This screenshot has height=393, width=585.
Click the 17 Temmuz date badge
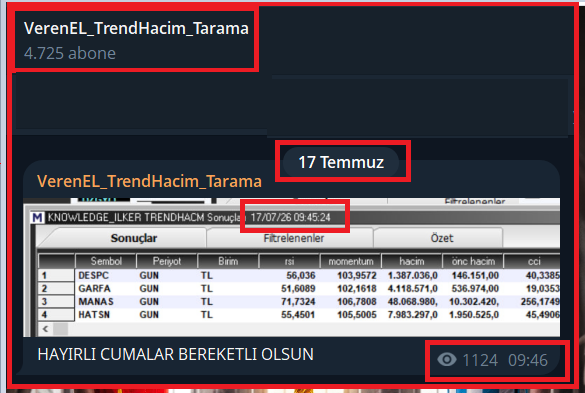[341, 162]
